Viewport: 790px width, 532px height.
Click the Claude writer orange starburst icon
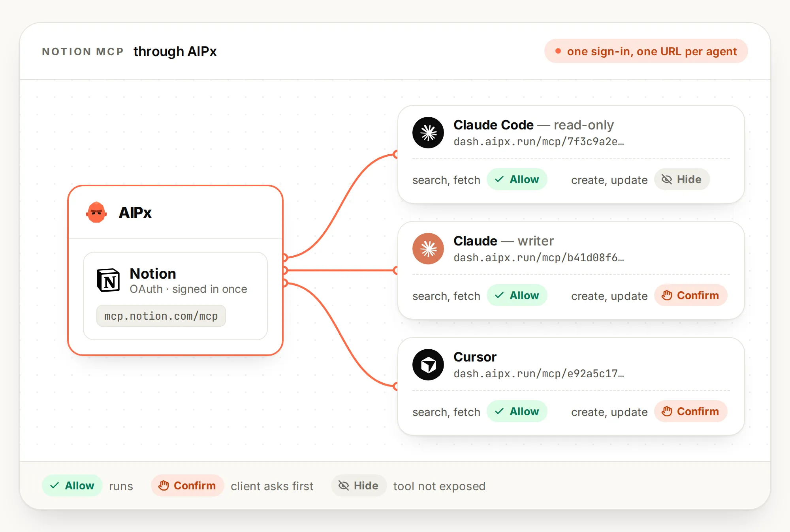[x=428, y=249]
